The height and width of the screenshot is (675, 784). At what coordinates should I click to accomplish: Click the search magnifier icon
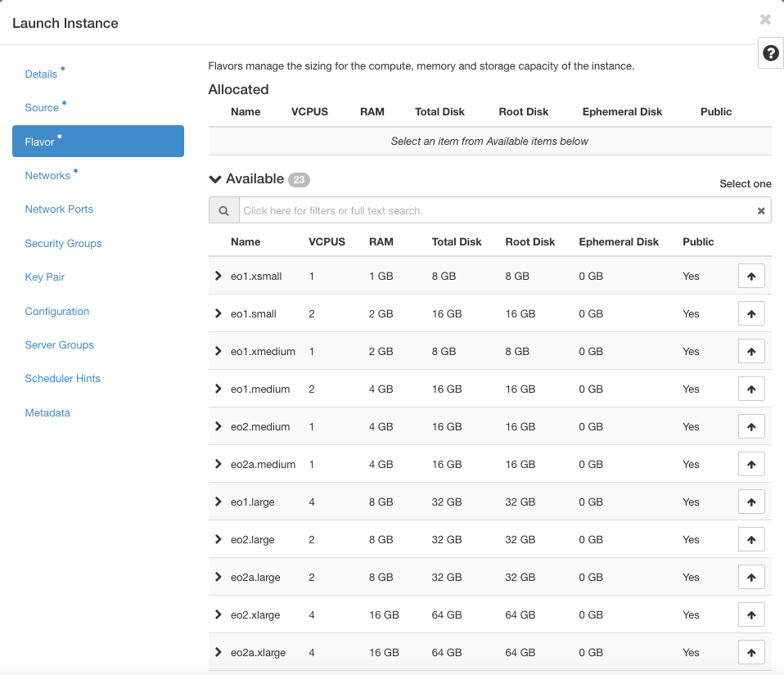[x=223, y=210]
